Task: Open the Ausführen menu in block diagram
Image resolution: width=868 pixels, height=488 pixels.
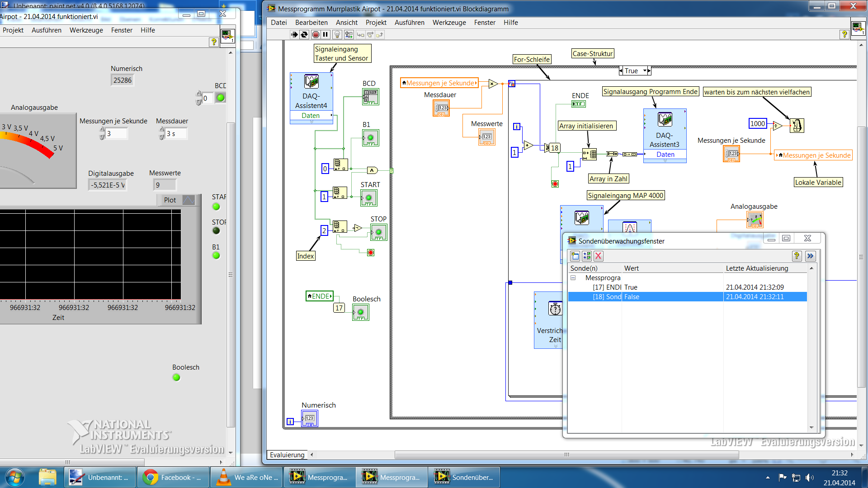Action: [x=409, y=23]
